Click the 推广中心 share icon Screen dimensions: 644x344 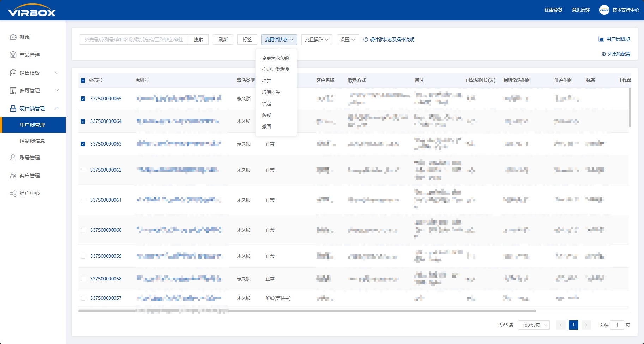click(x=13, y=193)
